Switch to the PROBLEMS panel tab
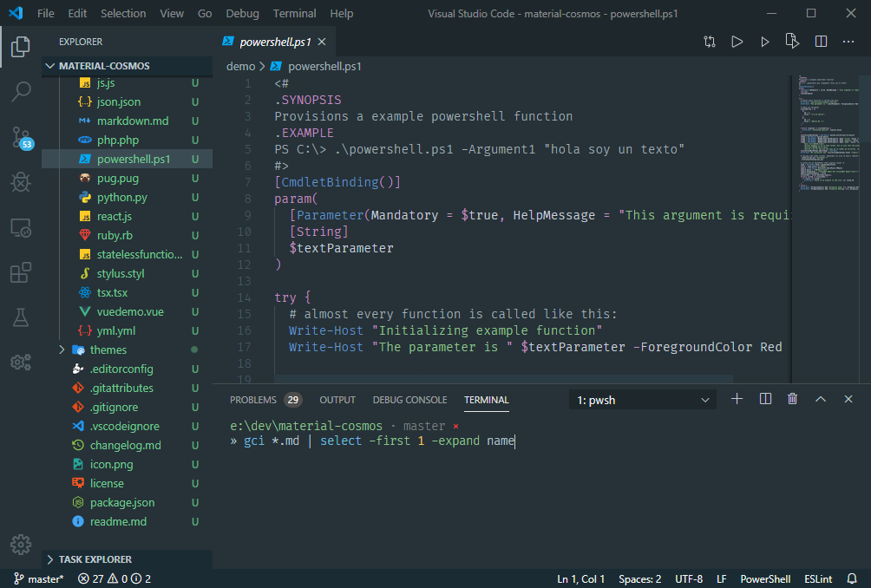Screen dimensions: 871x588 [x=265, y=400]
